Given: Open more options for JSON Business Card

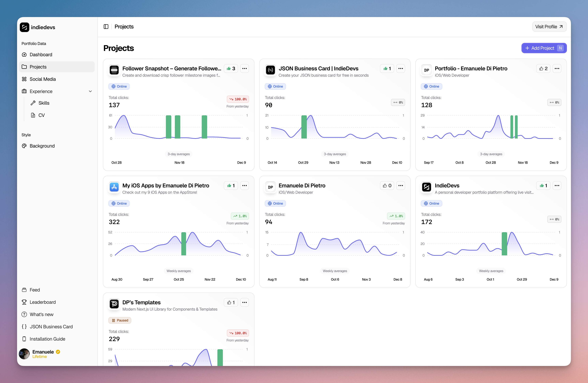Looking at the screenshot, I should click(x=401, y=69).
